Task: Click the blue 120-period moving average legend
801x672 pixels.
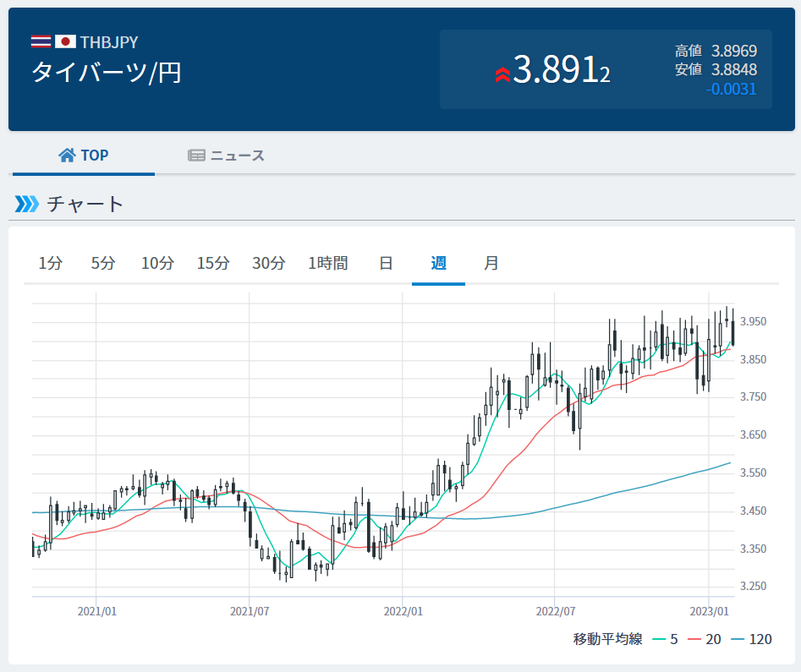Action: 751,639
